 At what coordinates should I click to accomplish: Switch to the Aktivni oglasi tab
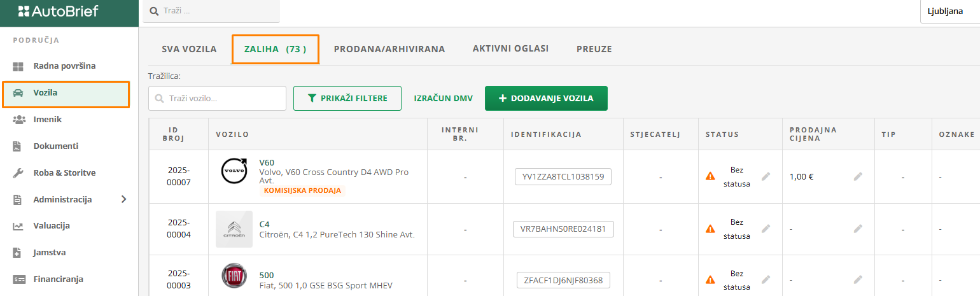(x=510, y=48)
